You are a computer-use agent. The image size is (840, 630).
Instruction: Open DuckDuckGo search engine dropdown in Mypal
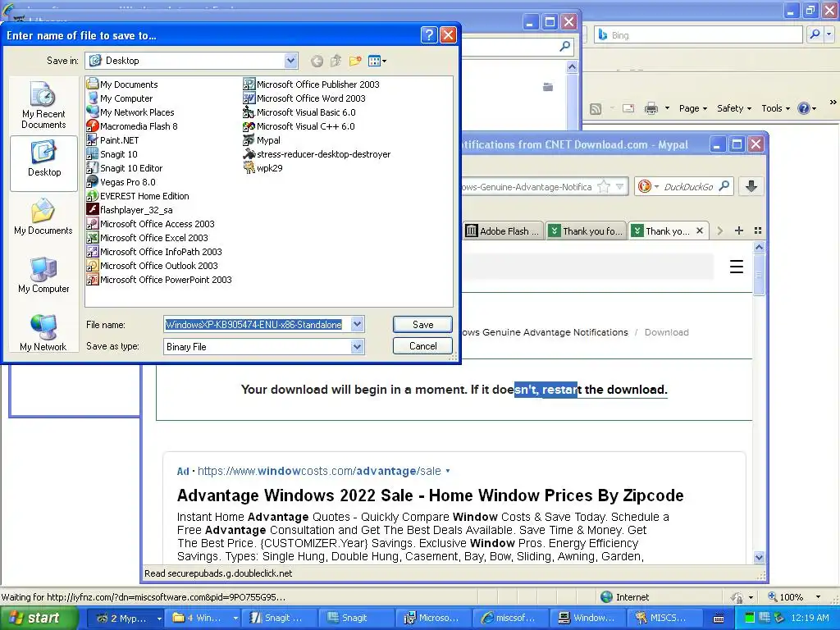click(x=648, y=186)
